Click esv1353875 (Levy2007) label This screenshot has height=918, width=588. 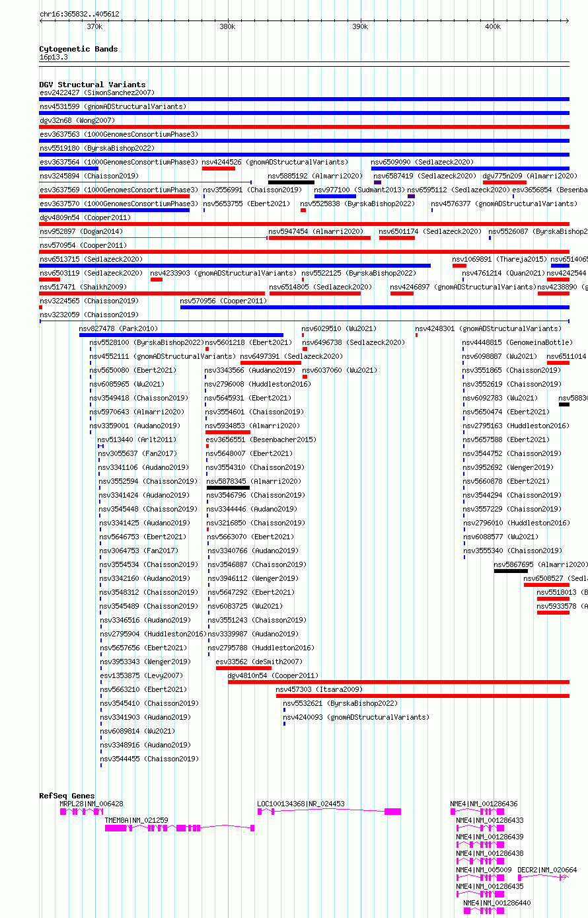(141, 675)
